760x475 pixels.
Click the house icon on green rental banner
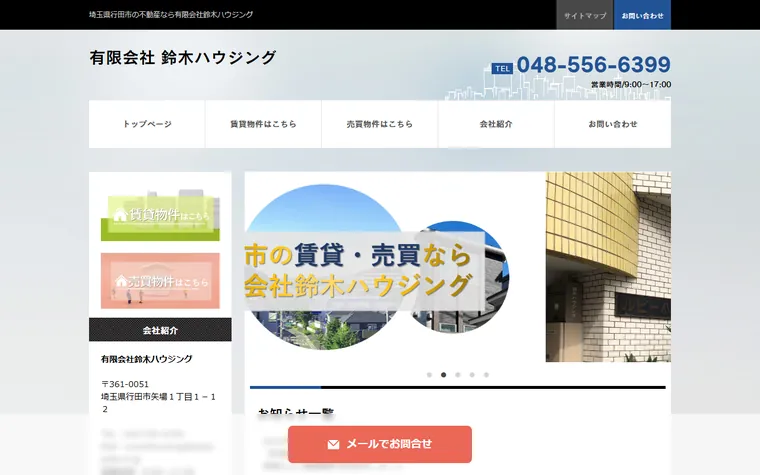pos(120,214)
